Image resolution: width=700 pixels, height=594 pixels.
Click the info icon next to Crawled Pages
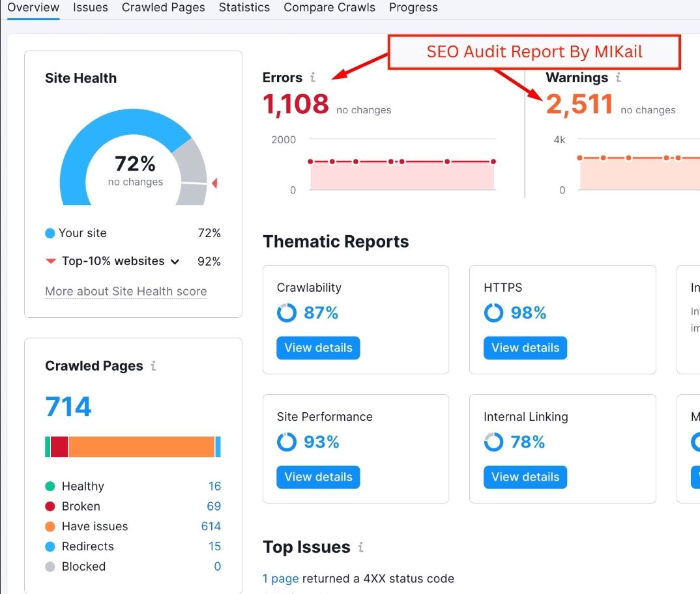click(x=153, y=366)
